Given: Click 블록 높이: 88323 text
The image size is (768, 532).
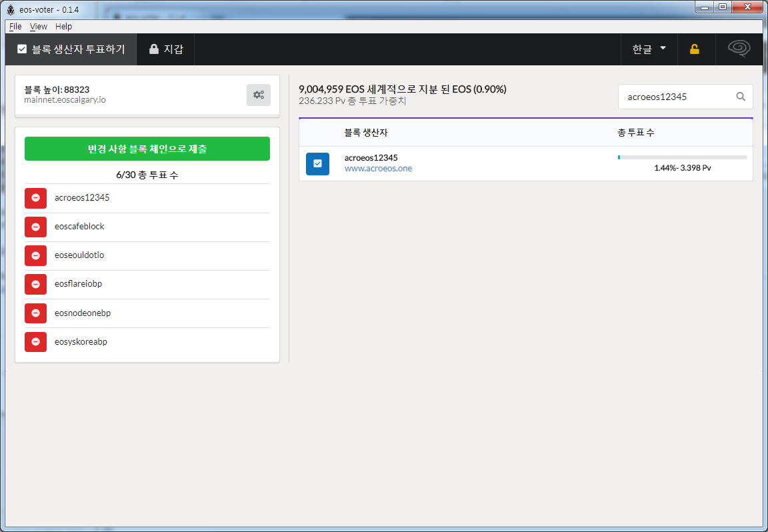Looking at the screenshot, I should point(57,89).
